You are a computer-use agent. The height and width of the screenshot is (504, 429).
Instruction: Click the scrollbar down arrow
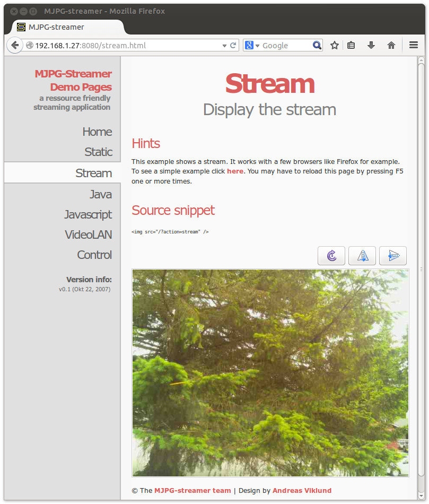click(421, 496)
